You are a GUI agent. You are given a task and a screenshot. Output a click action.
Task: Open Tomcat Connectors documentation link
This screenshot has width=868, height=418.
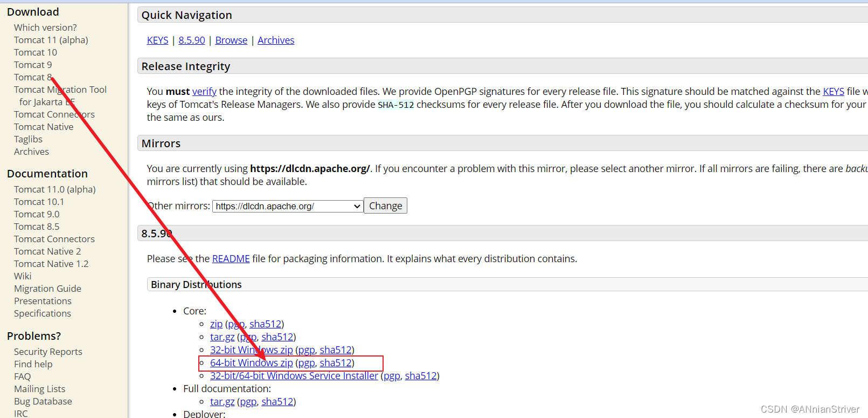(x=54, y=239)
